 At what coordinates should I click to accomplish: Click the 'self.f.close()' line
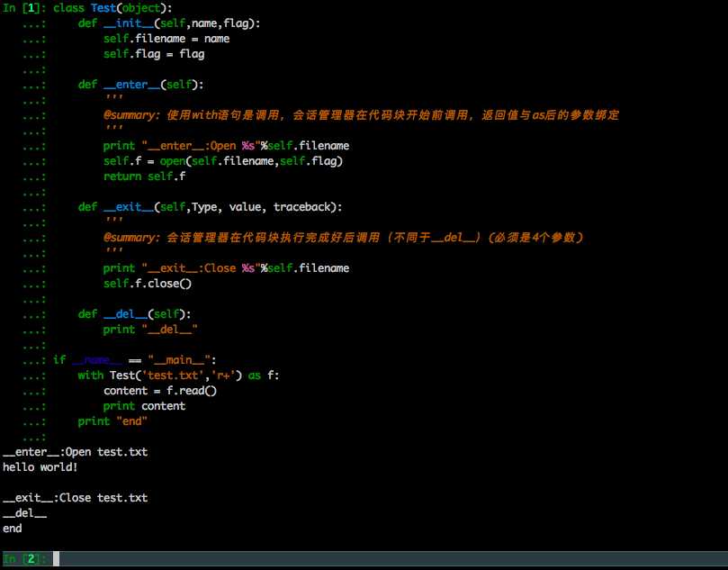pyautogui.click(x=148, y=284)
